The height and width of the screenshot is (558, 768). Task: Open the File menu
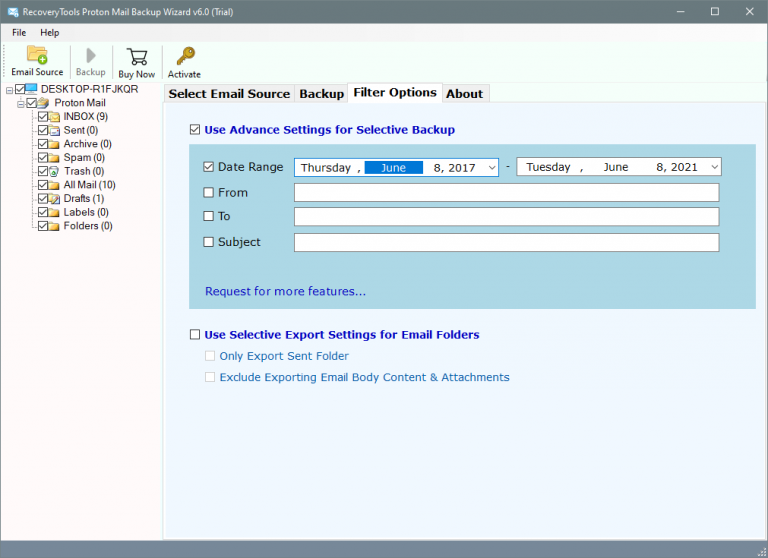click(x=19, y=33)
